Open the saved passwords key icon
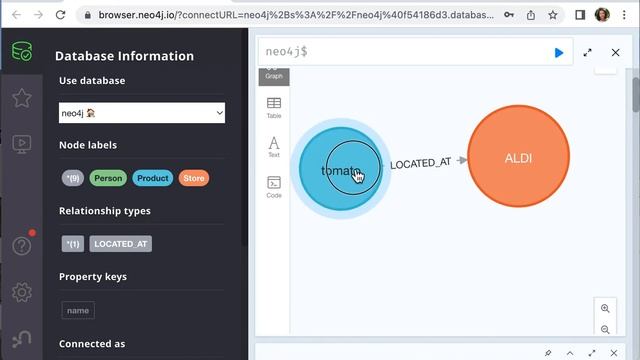The image size is (640, 360). point(509,15)
